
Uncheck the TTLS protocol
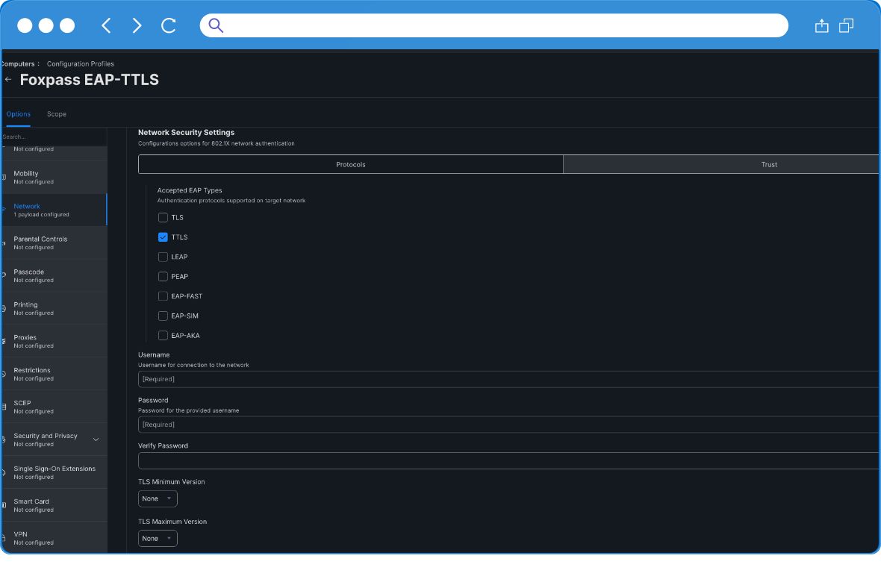(163, 237)
